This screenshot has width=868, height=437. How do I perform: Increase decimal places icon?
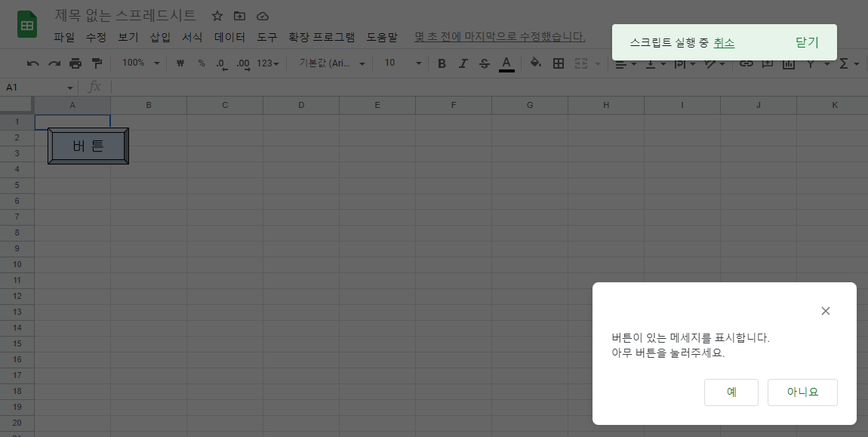click(243, 63)
